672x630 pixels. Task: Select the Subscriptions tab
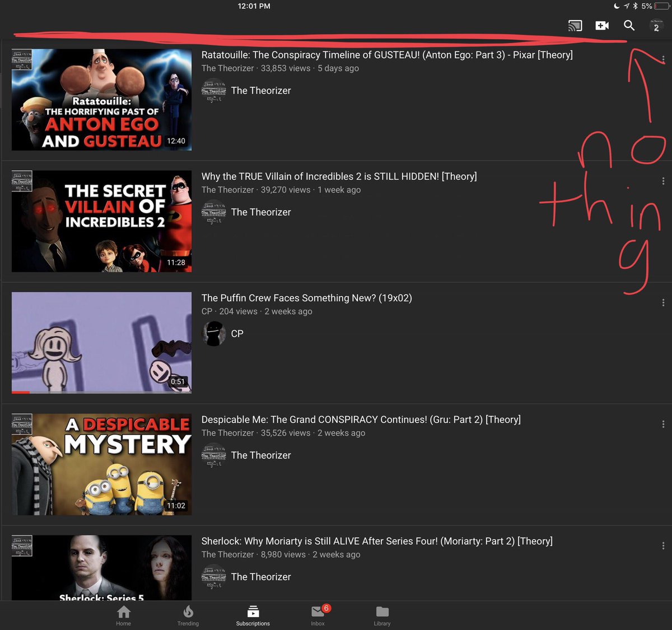[253, 615]
